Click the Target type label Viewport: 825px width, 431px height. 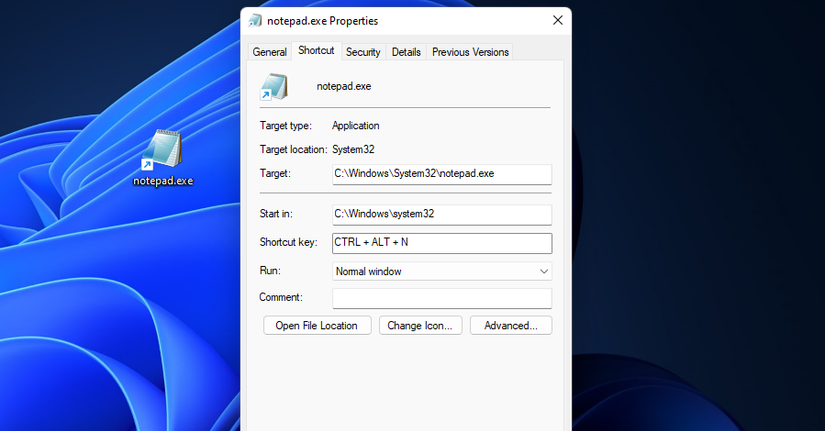click(x=286, y=126)
